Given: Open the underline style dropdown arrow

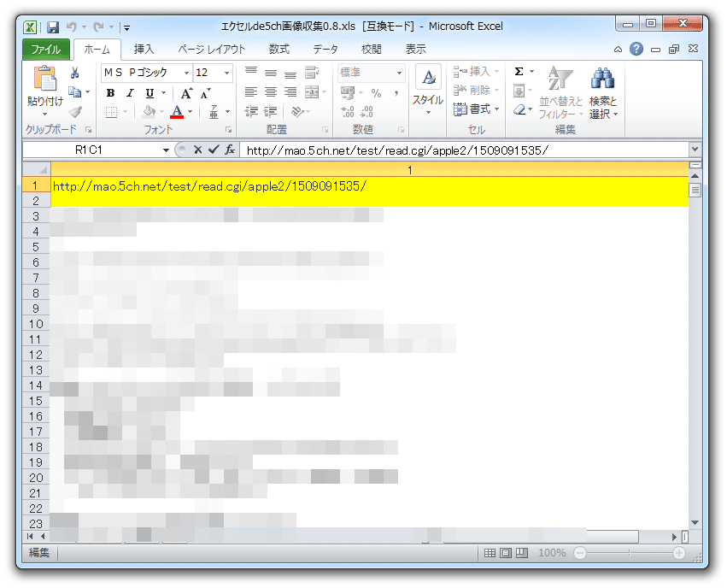Looking at the screenshot, I should tap(163, 93).
